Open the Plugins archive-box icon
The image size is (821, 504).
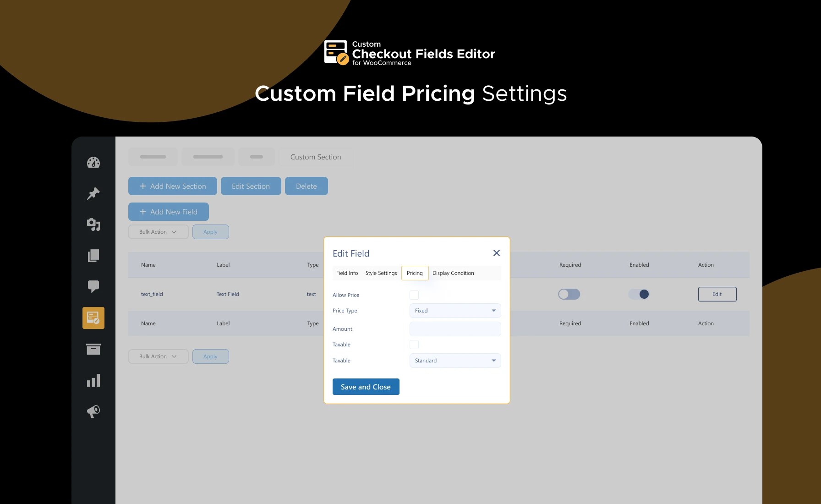(93, 349)
